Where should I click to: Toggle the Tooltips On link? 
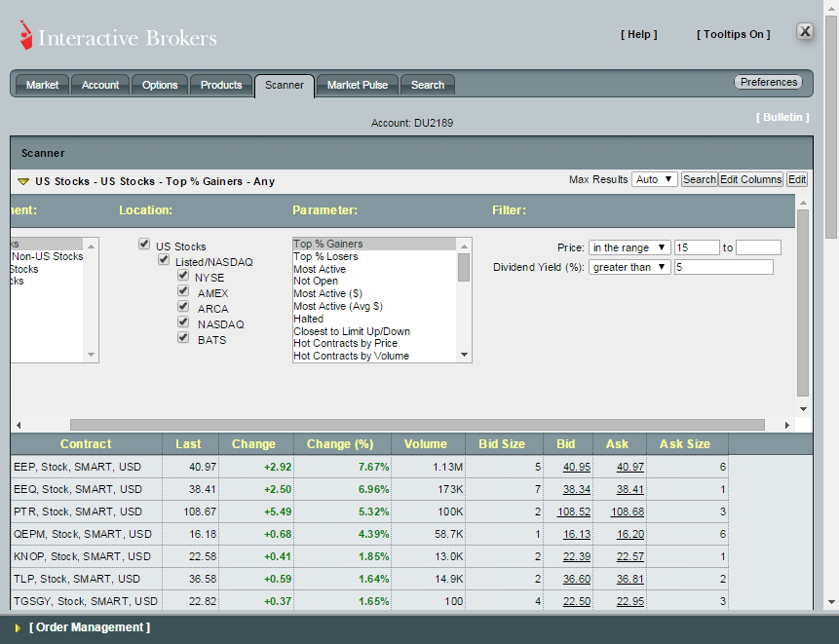733,34
